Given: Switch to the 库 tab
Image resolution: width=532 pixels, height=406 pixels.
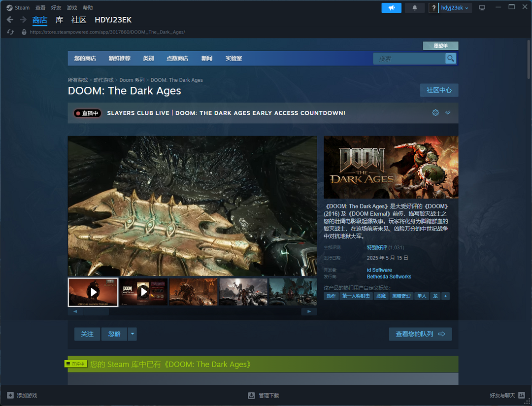Looking at the screenshot, I should tap(60, 20).
